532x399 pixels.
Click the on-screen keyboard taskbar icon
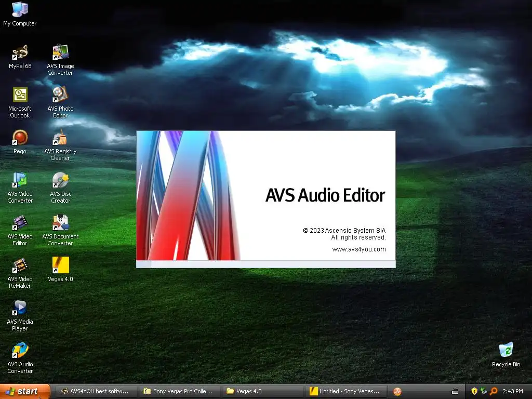pos(455,392)
